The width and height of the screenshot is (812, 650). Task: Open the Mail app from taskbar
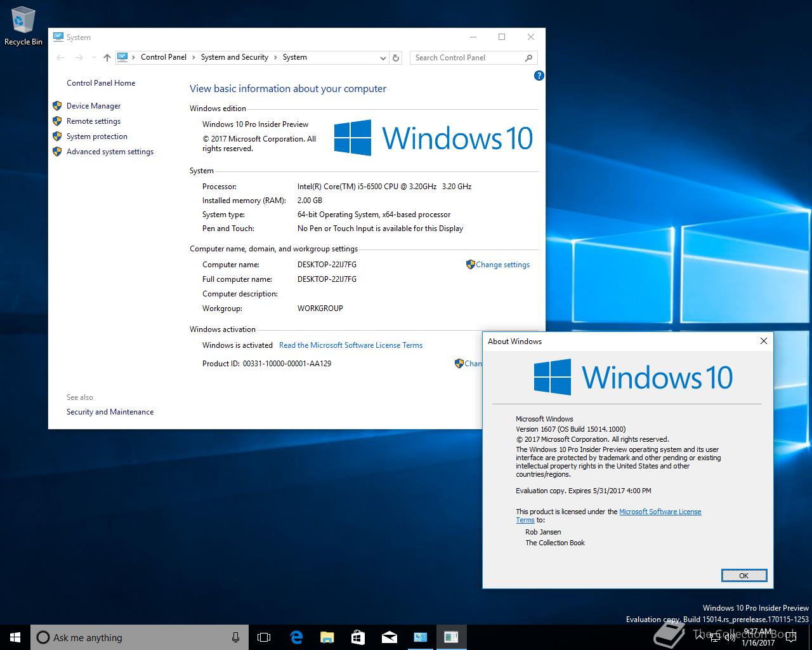(389, 637)
